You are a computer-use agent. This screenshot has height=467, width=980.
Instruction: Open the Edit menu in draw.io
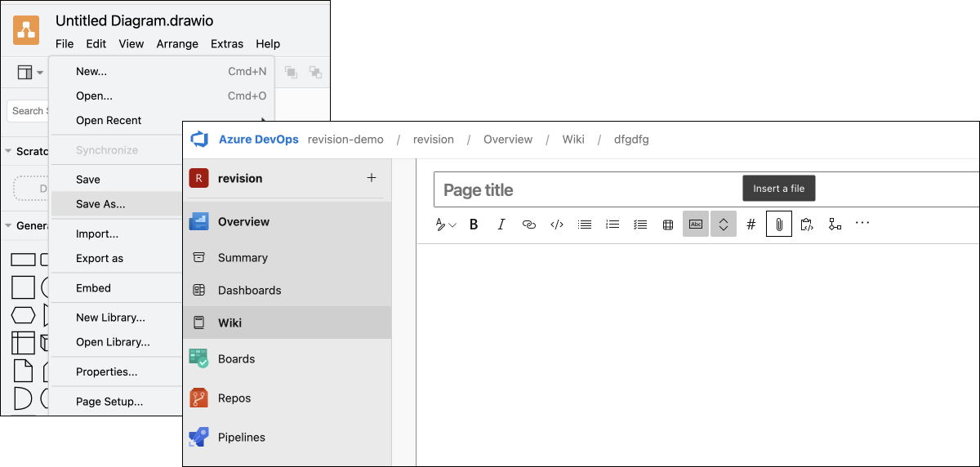tap(96, 44)
